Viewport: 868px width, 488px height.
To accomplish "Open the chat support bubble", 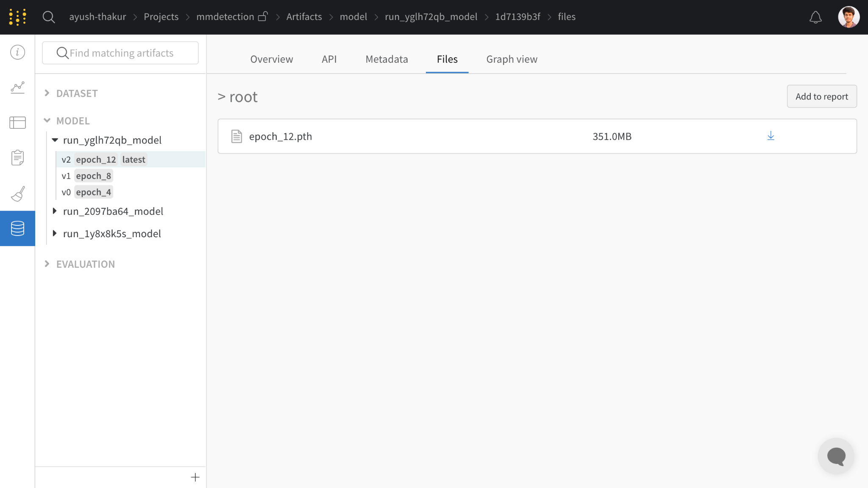I will pos(836,456).
